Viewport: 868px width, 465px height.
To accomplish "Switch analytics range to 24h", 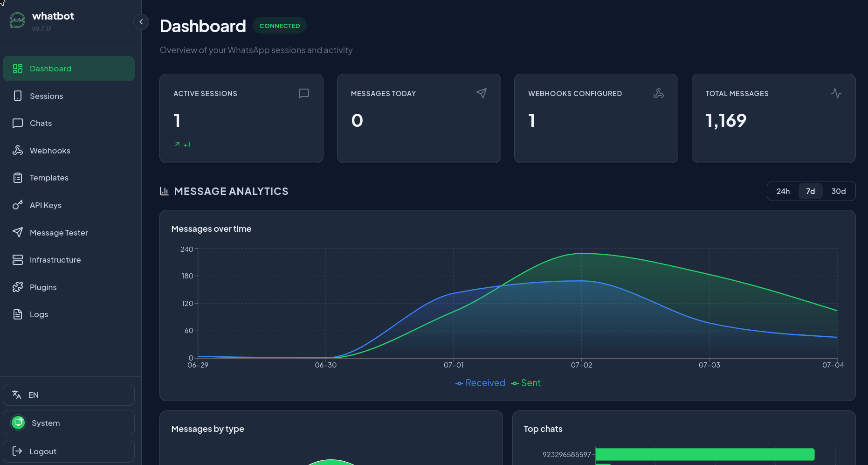I will pyautogui.click(x=783, y=191).
